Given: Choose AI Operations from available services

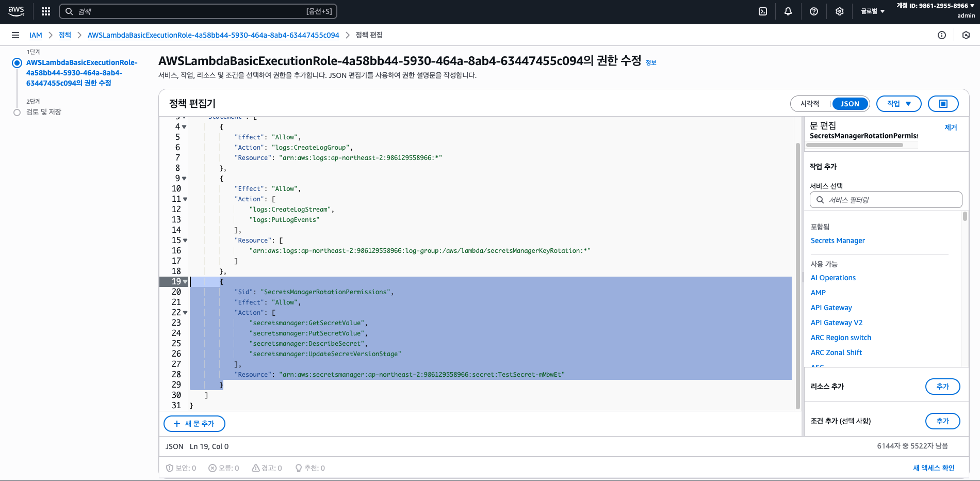Looking at the screenshot, I should pos(833,278).
